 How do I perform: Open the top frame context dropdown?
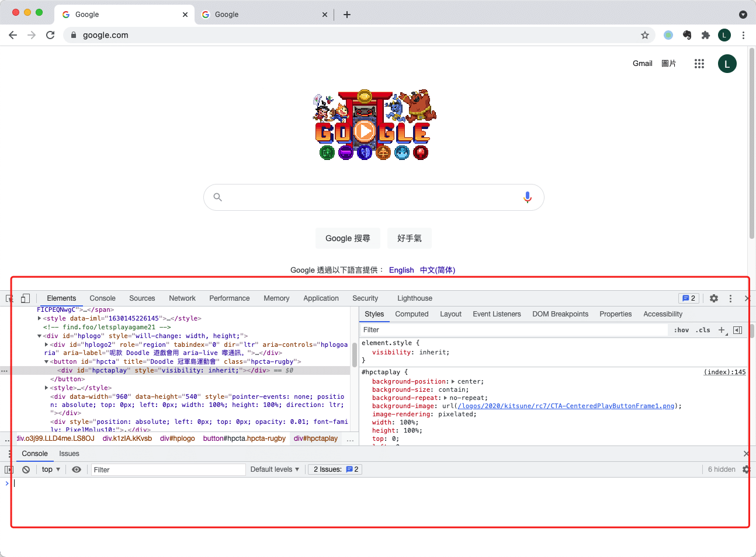click(50, 469)
